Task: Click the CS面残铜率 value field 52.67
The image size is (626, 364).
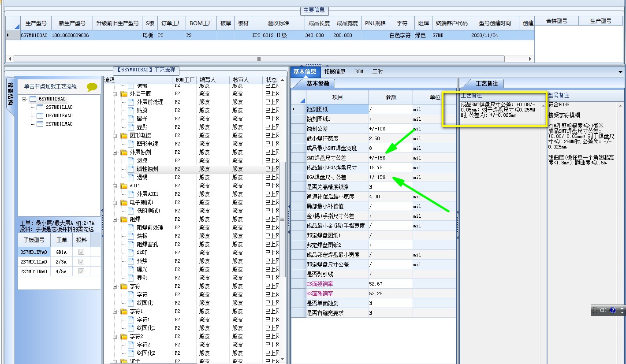Action: pyautogui.click(x=391, y=284)
